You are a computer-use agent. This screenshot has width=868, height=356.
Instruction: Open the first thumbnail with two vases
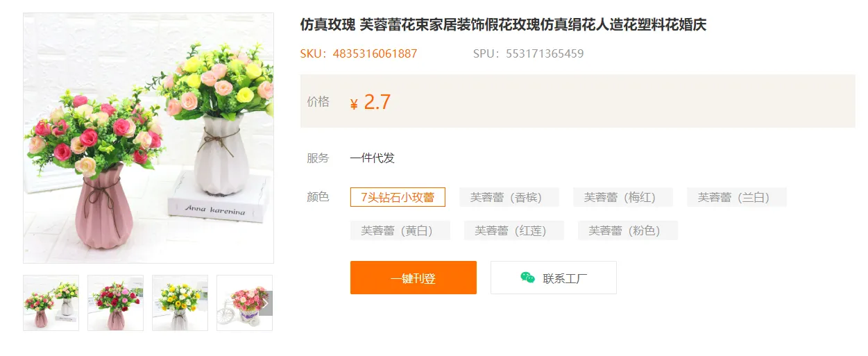(x=51, y=303)
